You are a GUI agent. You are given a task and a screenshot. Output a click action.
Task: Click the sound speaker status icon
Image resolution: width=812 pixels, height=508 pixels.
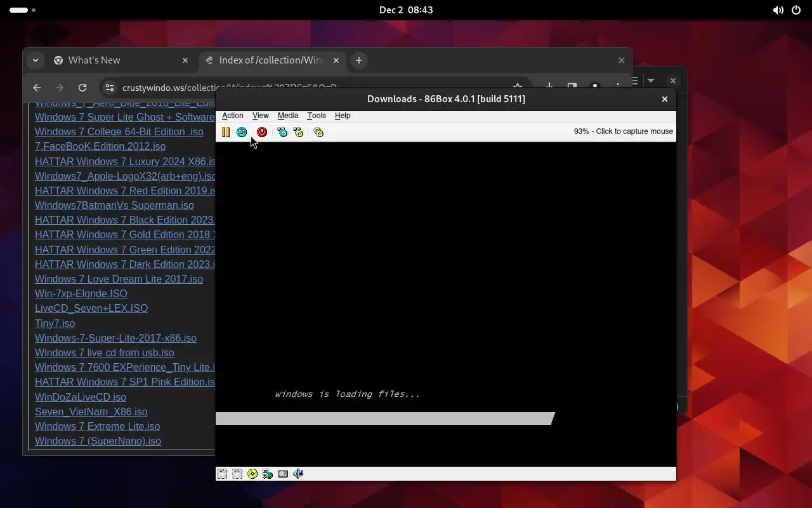pyautogui.click(x=298, y=474)
